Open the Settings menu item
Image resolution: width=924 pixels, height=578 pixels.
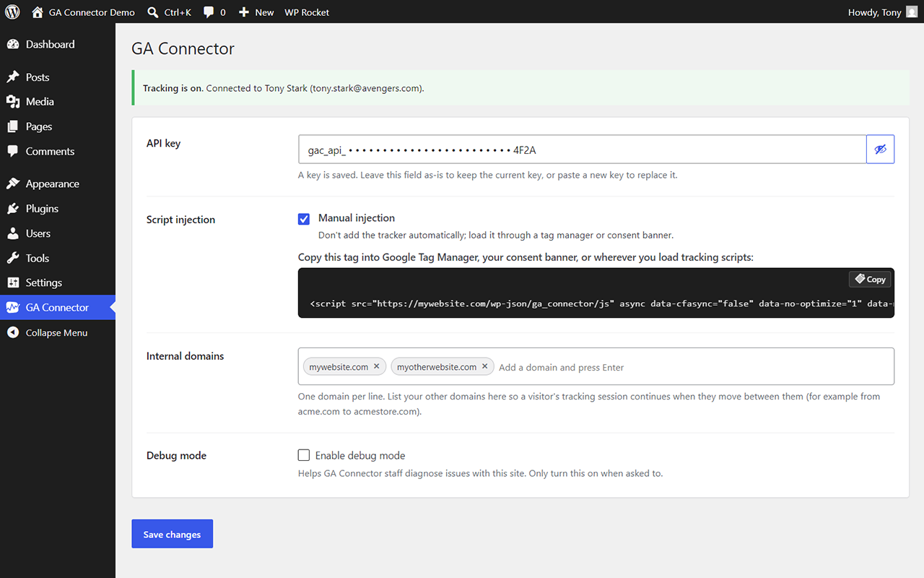coord(58,282)
